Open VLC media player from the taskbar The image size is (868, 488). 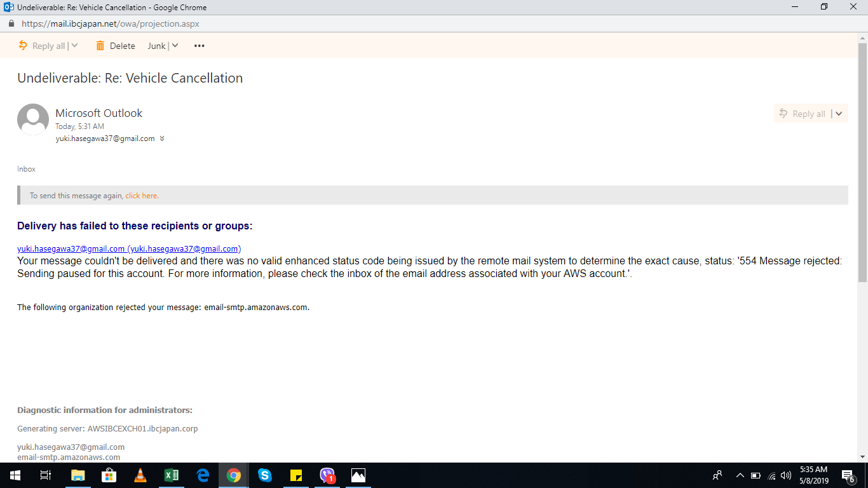pos(140,475)
